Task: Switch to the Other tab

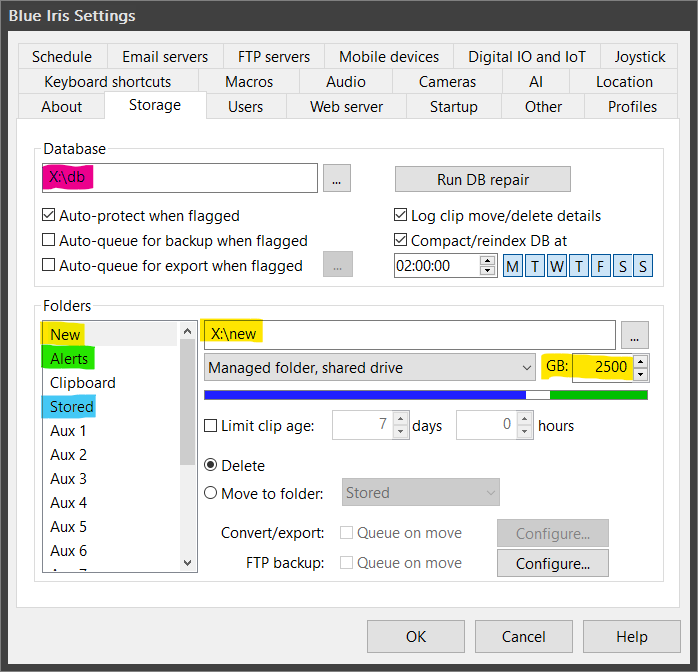Action: coord(543,106)
